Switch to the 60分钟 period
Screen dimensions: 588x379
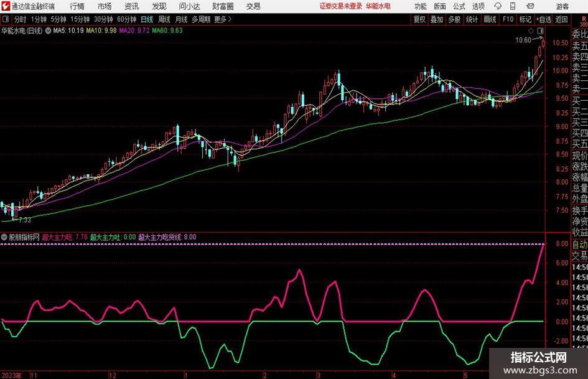[126, 19]
